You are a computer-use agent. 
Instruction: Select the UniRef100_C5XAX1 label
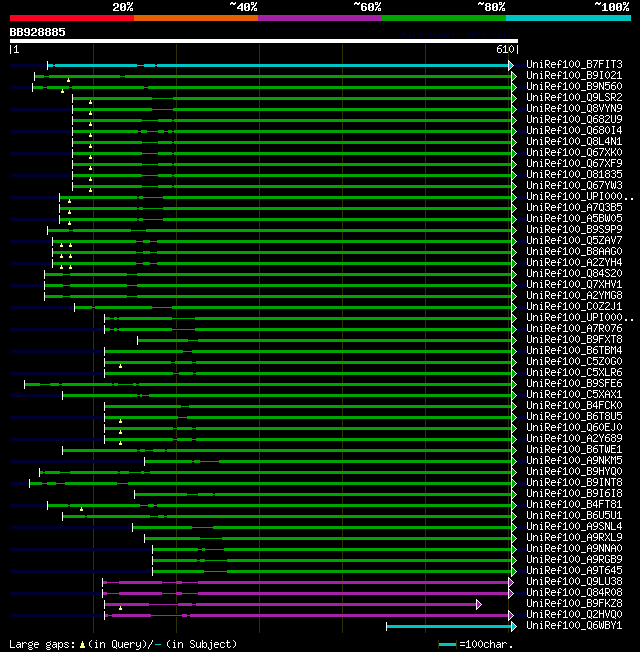tap(574, 395)
